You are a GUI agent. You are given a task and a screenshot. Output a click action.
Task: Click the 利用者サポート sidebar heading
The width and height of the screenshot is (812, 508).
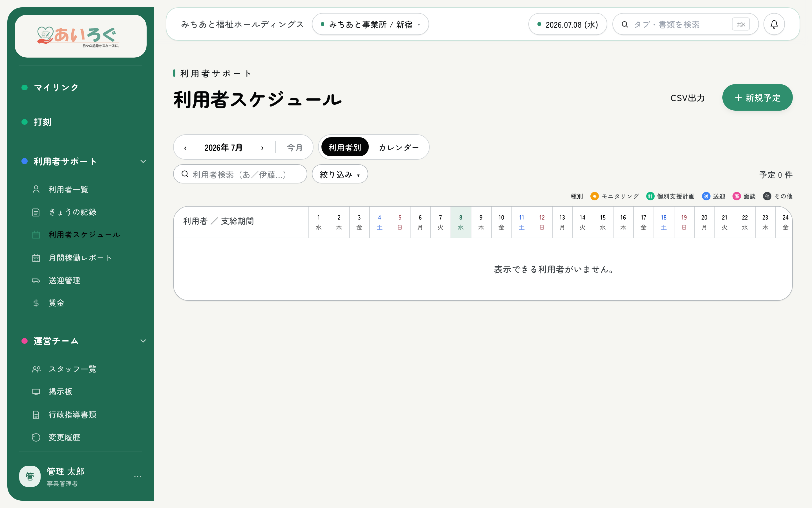[65, 161]
